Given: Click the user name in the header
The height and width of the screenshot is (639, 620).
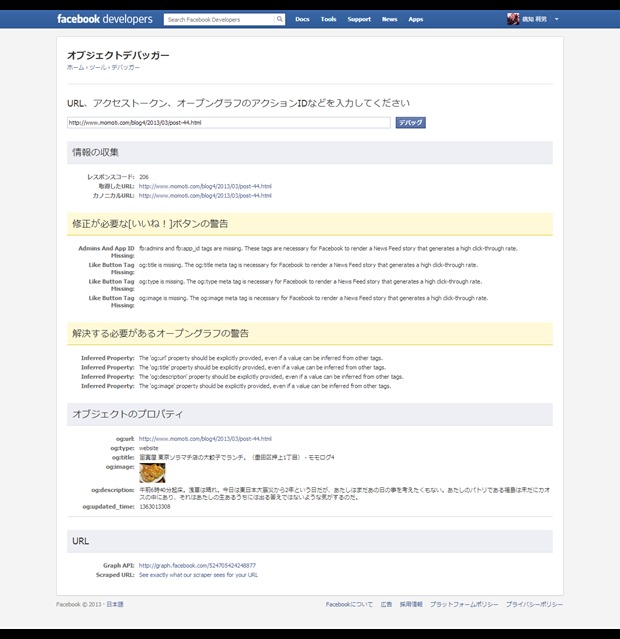Looking at the screenshot, I should click(534, 19).
